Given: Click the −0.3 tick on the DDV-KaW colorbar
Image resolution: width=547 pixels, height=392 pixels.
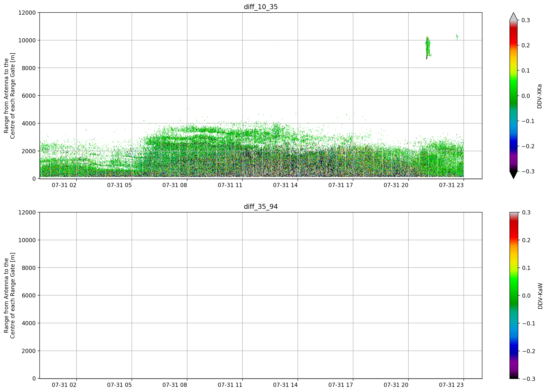Looking at the screenshot, I should [528, 379].
